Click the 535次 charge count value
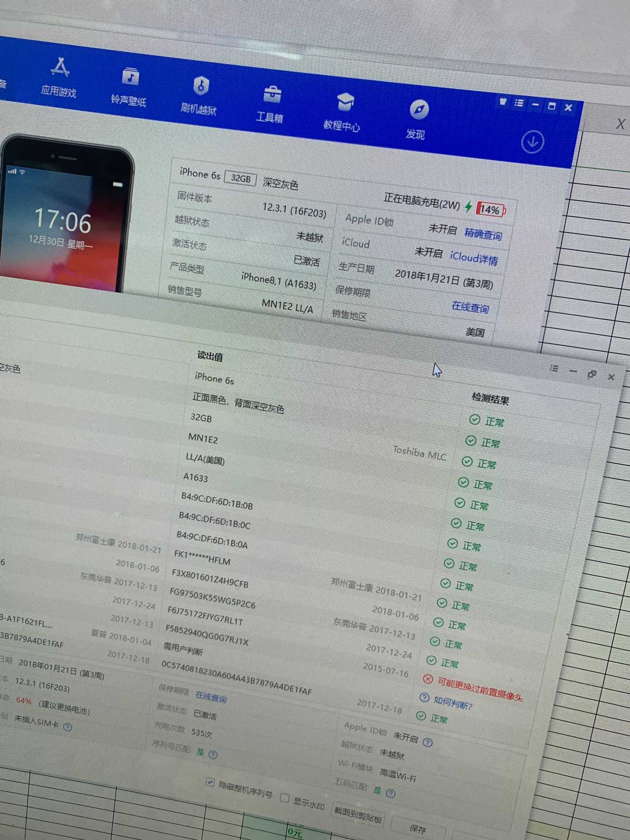The image size is (630, 840). 202,732
